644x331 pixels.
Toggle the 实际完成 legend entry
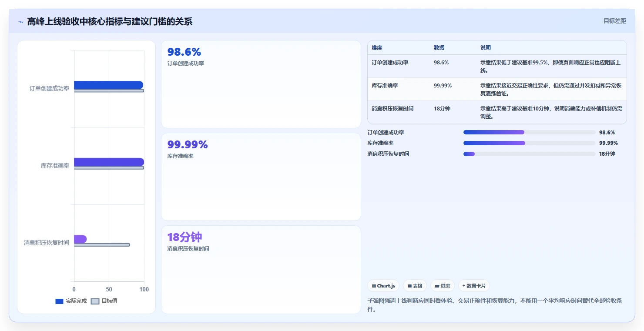[x=71, y=301]
